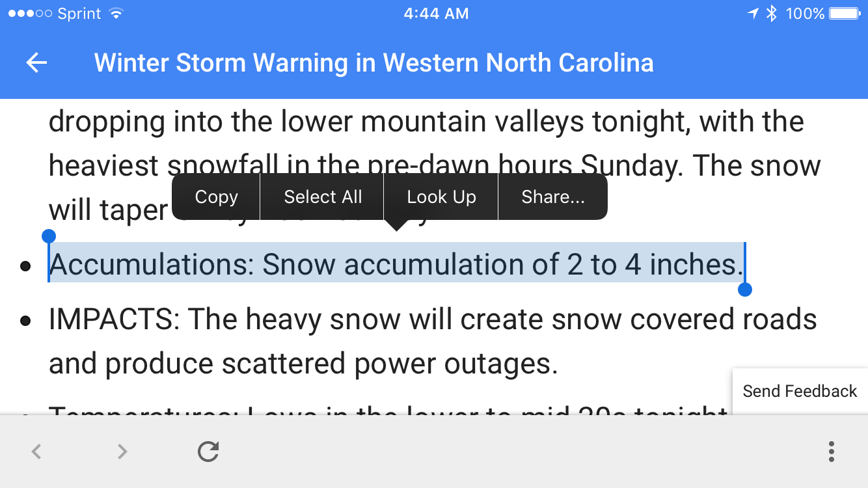Choose Share... from the selection menu

553,197
